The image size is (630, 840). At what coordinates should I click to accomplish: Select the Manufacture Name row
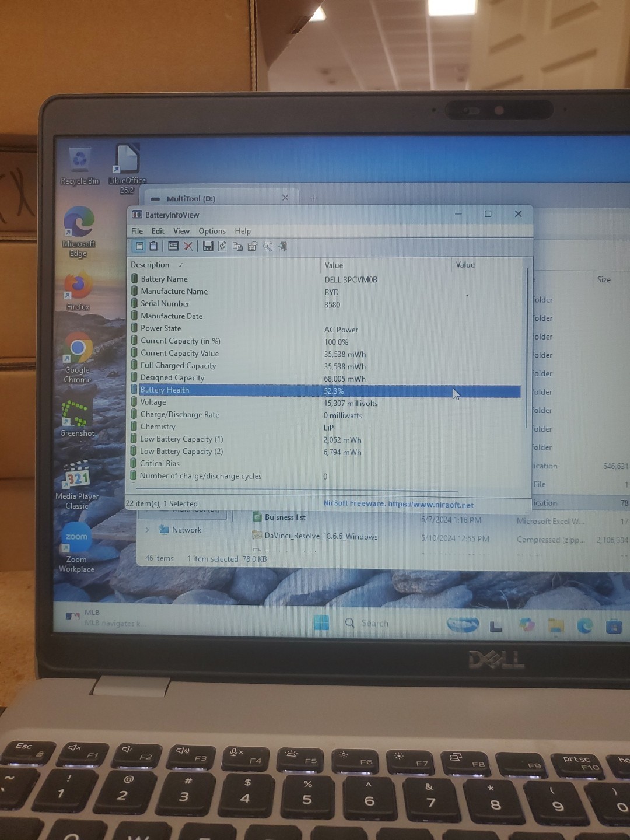coord(325,292)
